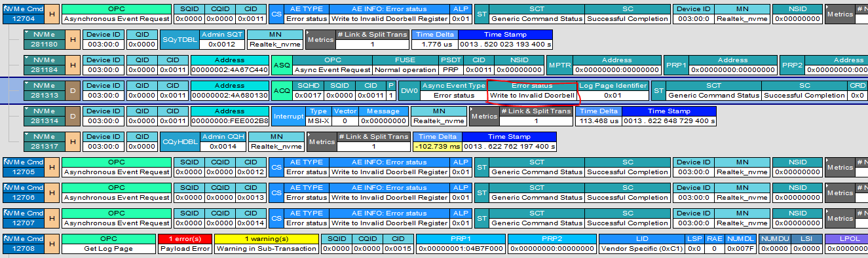Select the ST block in Cmd 12704 row
Image resolution: width=868 pixels, height=258 pixels.
click(x=481, y=14)
